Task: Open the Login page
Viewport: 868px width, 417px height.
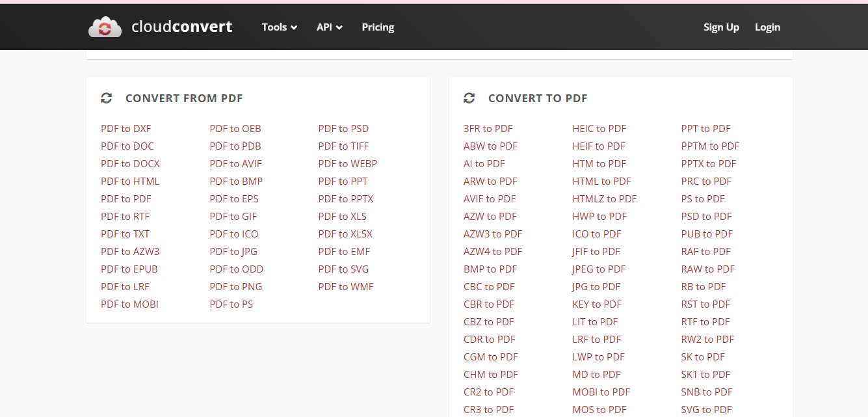Action: [x=767, y=27]
